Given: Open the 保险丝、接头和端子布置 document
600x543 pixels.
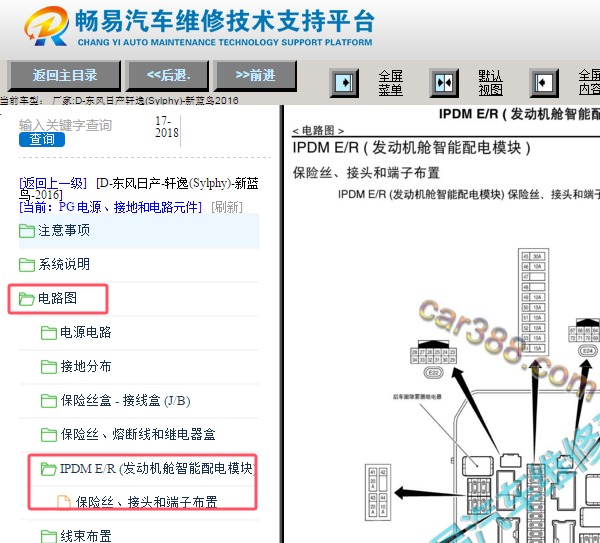Looking at the screenshot, I should tap(147, 502).
